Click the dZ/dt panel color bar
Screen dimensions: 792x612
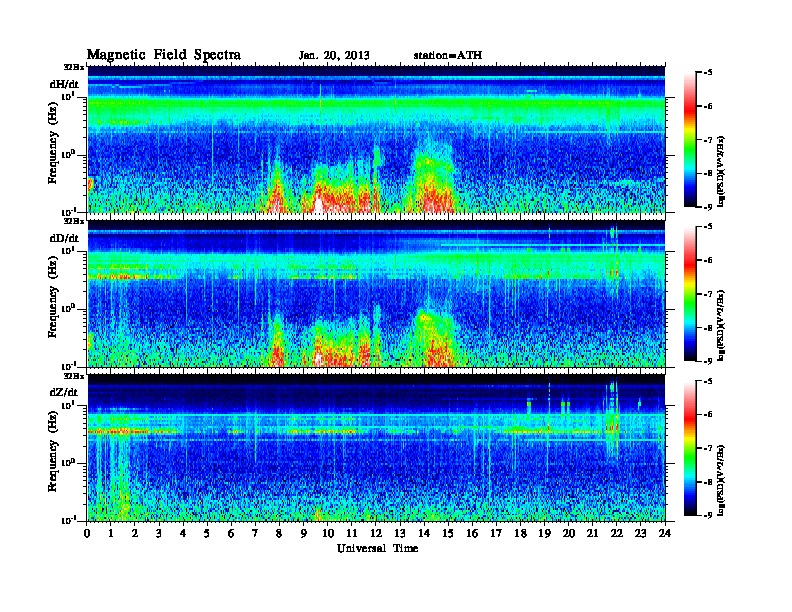[690, 448]
